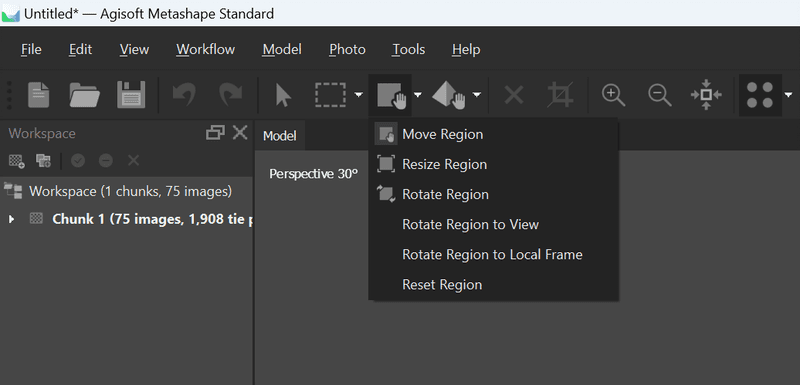Save the project with the floppy disk icon

(x=131, y=95)
